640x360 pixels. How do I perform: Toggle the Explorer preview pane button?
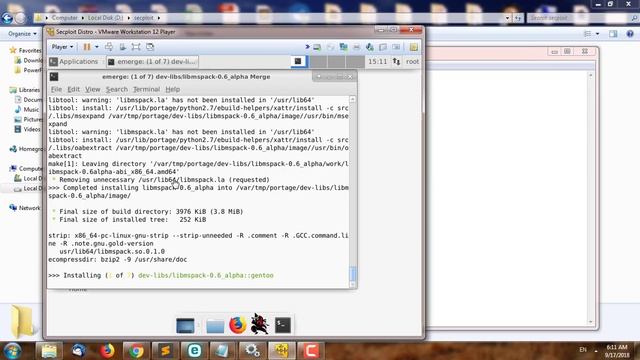coord(613,34)
